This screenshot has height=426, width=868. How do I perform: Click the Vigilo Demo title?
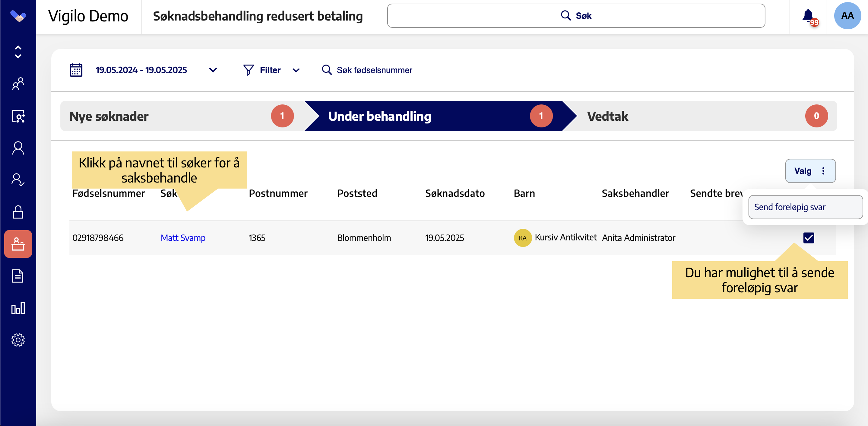(88, 16)
